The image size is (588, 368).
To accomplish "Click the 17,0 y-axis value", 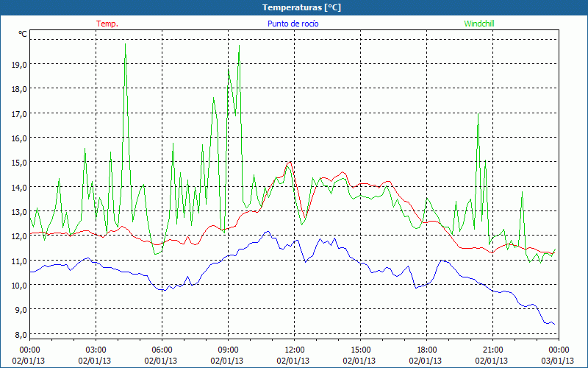I will tap(19, 114).
